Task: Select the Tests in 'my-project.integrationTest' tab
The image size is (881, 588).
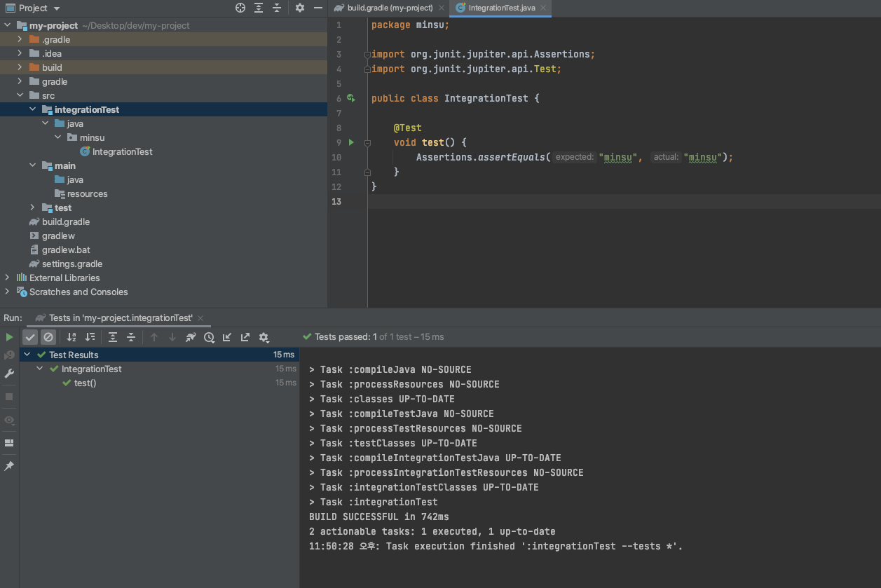Action: coord(119,317)
